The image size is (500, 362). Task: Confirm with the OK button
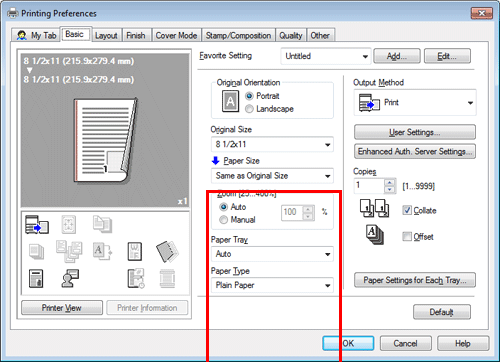click(x=348, y=343)
